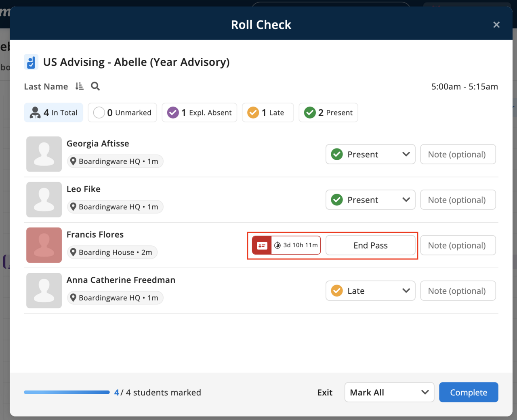Open the student search magnifier icon
The image size is (517, 420).
[95, 86]
